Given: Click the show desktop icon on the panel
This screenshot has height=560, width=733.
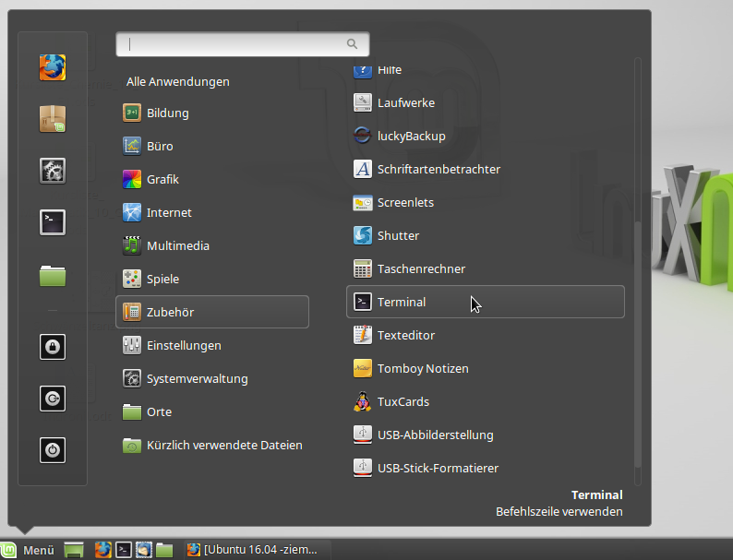Looking at the screenshot, I should [74, 550].
